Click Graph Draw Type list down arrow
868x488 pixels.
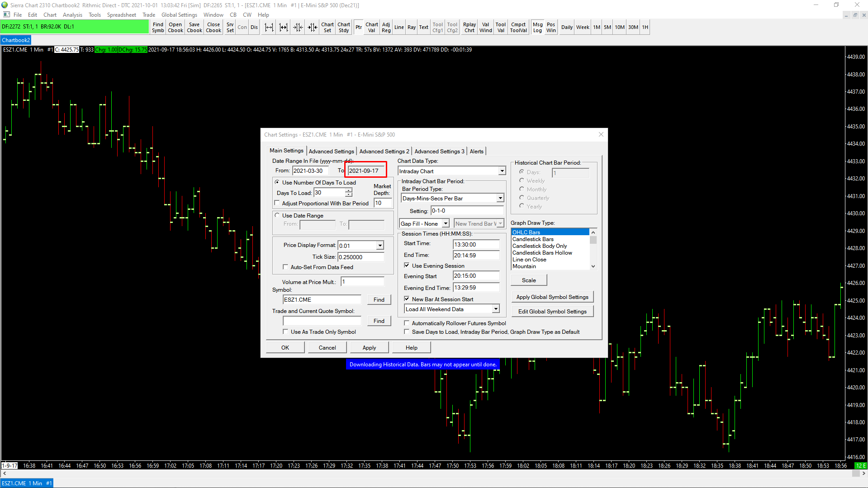point(593,266)
